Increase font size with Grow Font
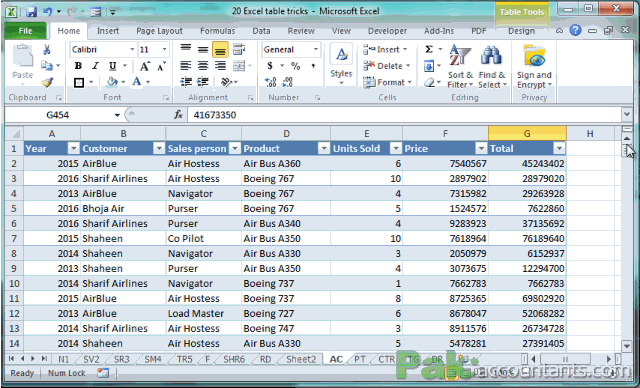Screen dimensions: 640x388 pyautogui.click(x=145, y=66)
